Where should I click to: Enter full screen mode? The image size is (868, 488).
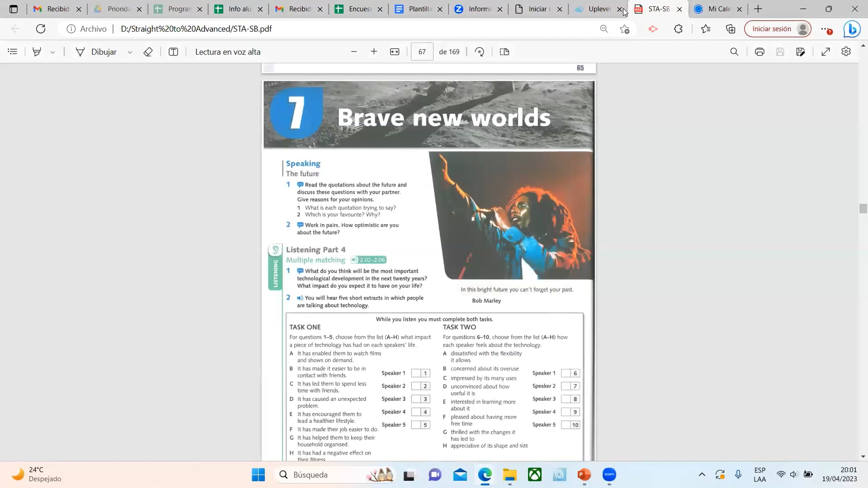826,52
